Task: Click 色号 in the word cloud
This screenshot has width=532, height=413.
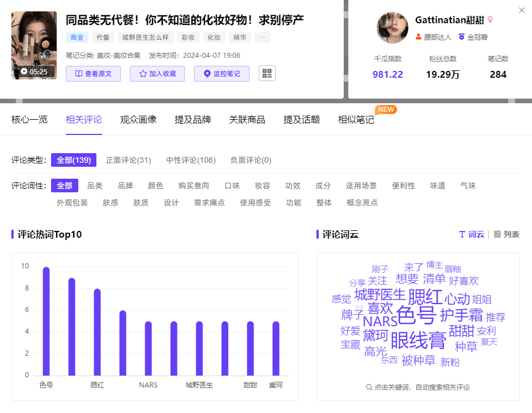Action: tap(416, 315)
